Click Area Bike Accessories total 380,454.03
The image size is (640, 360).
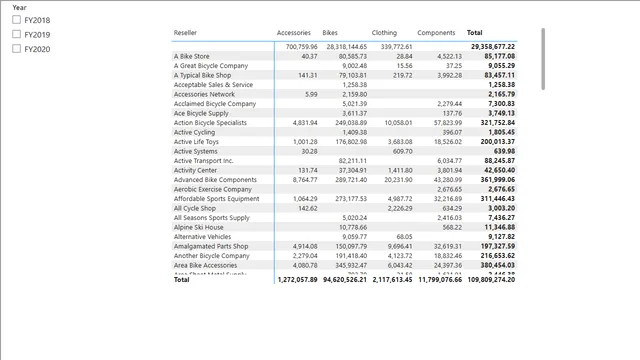(498, 265)
